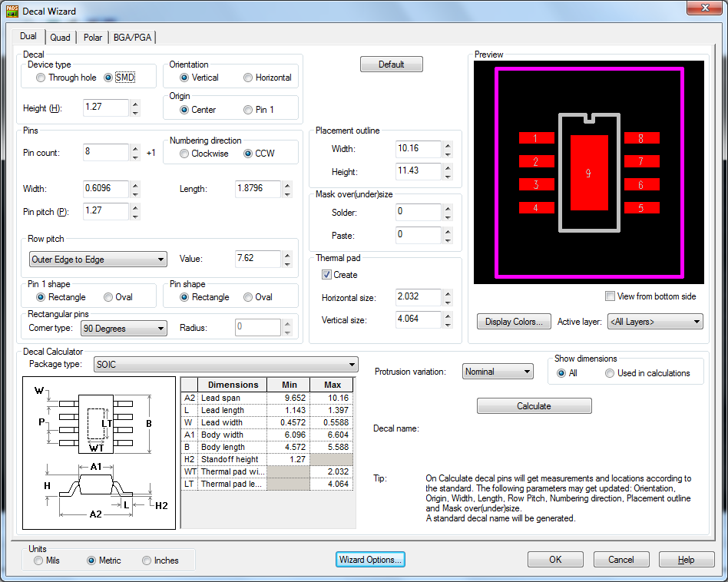Click the Dimensions column header
The height and width of the screenshot is (582, 728).
coord(232,385)
